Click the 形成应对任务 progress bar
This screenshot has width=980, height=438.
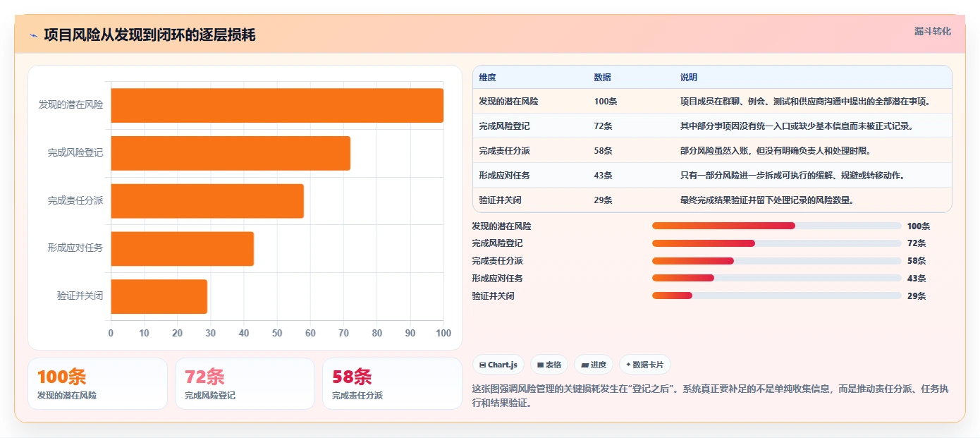(x=777, y=278)
